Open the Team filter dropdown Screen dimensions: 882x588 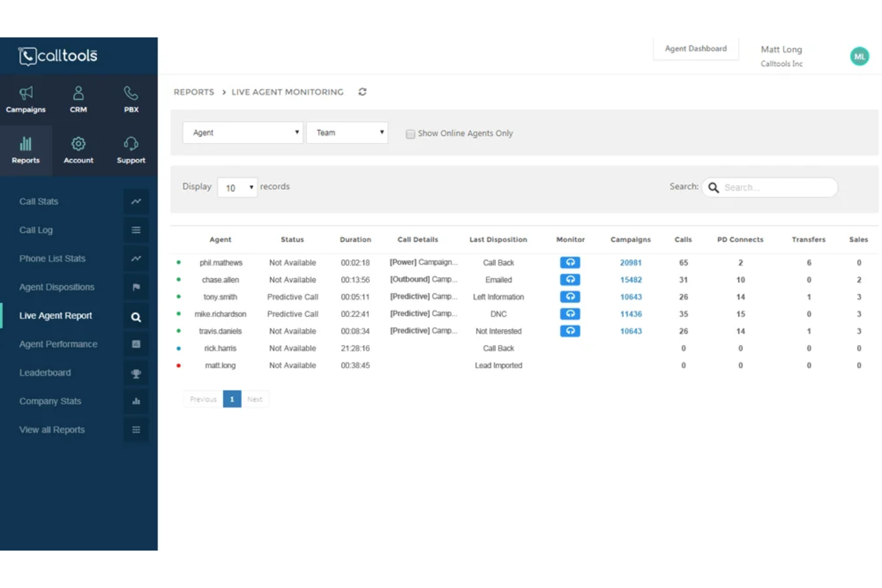347,132
